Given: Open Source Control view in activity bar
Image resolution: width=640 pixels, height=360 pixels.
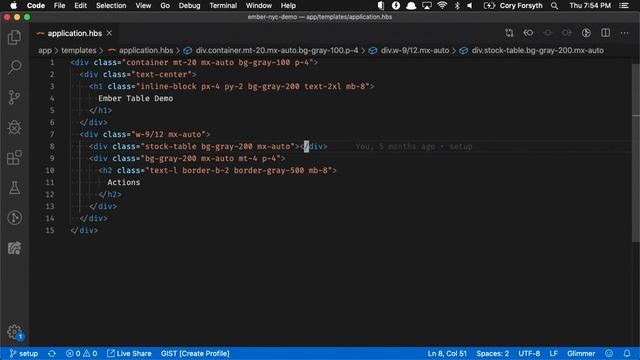Looking at the screenshot, I should [x=14, y=97].
